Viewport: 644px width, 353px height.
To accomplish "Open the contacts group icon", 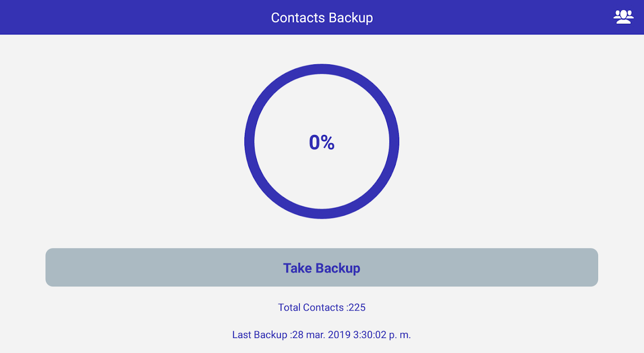I will (623, 17).
